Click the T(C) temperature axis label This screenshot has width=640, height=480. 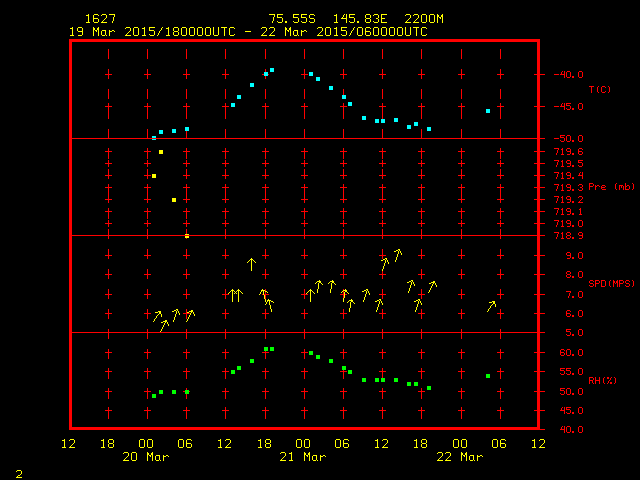(599, 89)
